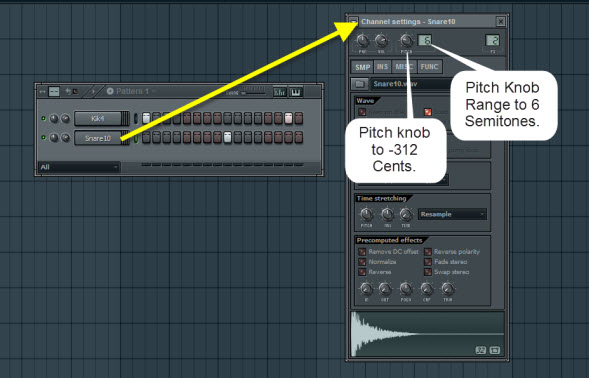
Task: Switch to the INS tab
Action: [x=382, y=67]
